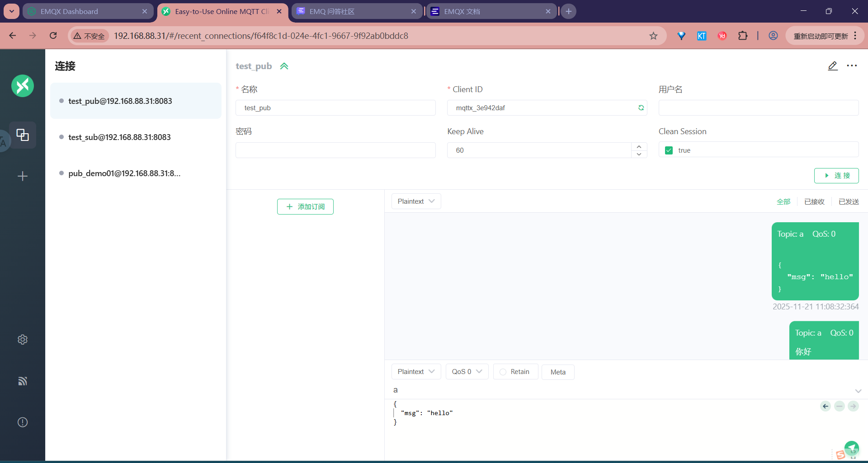Click the MQTTX logo in sidebar

pos(23,86)
